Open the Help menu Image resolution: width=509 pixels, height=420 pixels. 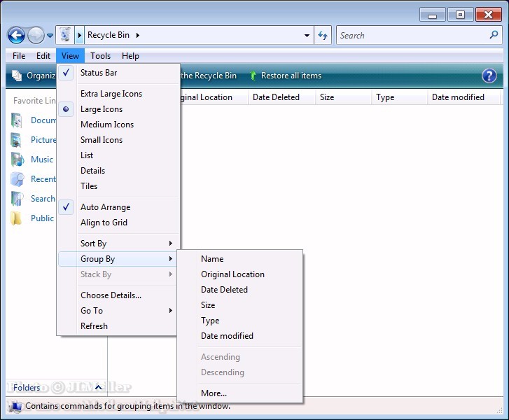[x=130, y=56]
